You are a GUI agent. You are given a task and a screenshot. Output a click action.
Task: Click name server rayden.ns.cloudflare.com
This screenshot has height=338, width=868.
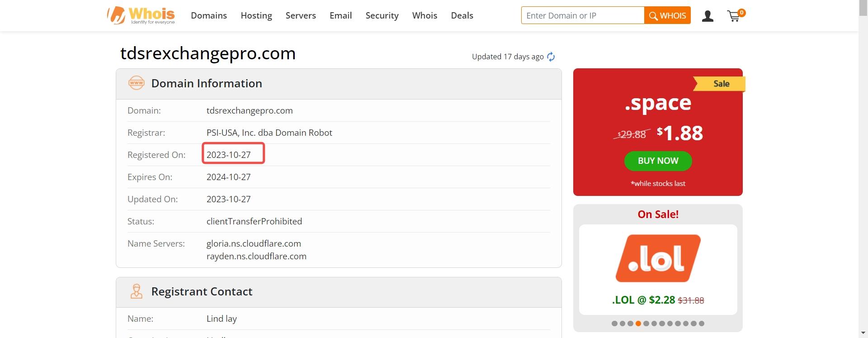[x=256, y=256]
